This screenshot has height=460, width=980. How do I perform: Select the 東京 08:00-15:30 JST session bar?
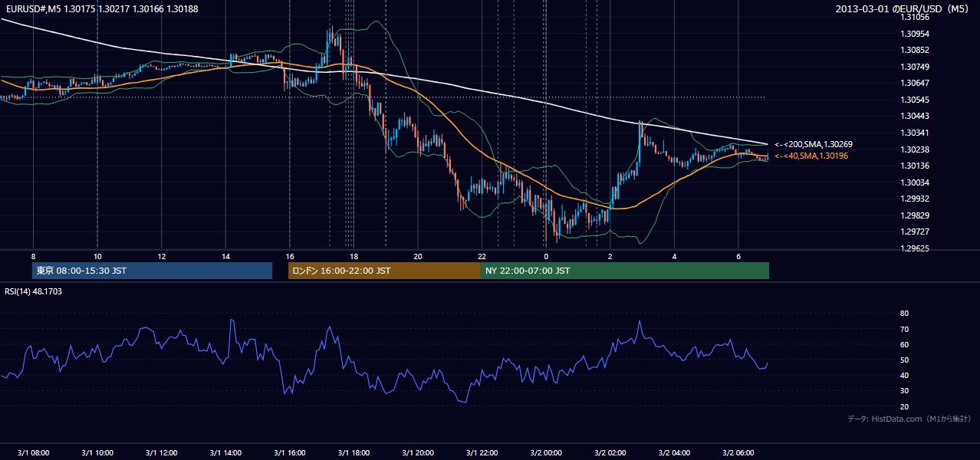point(153,271)
